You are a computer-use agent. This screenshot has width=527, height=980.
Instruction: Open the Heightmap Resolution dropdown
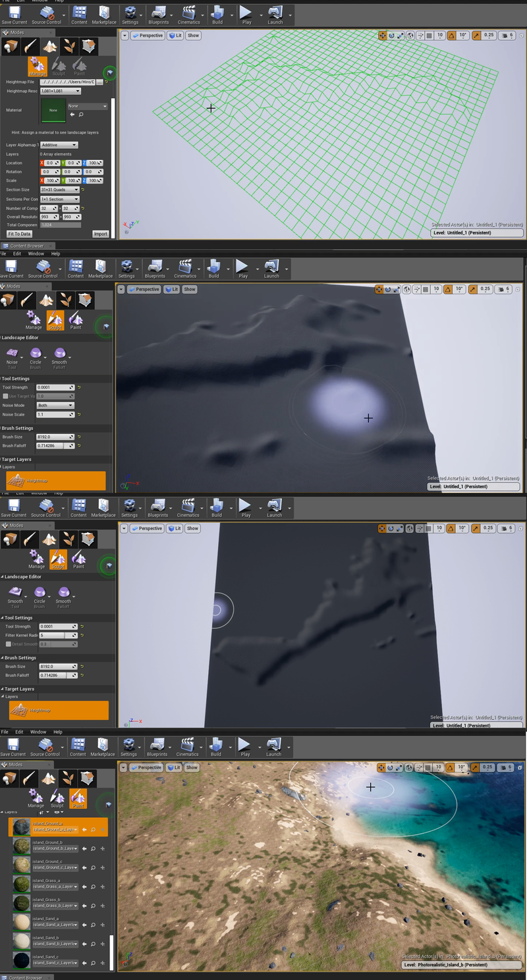60,91
